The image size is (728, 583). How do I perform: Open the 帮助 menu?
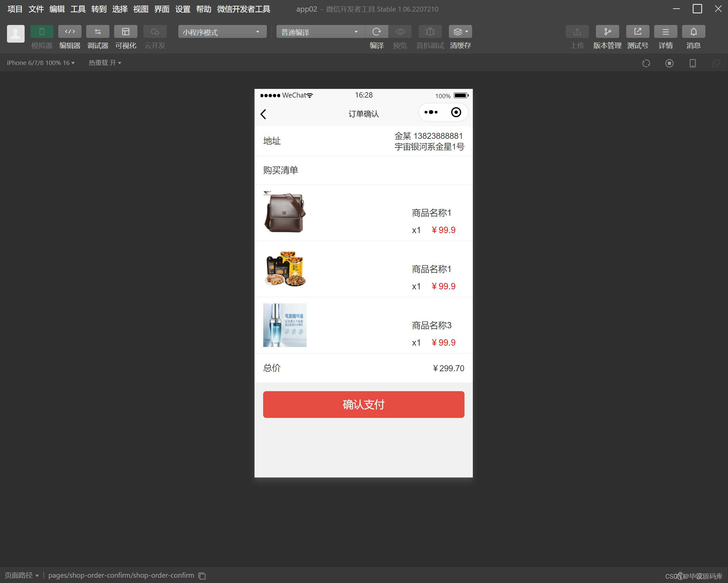(203, 9)
